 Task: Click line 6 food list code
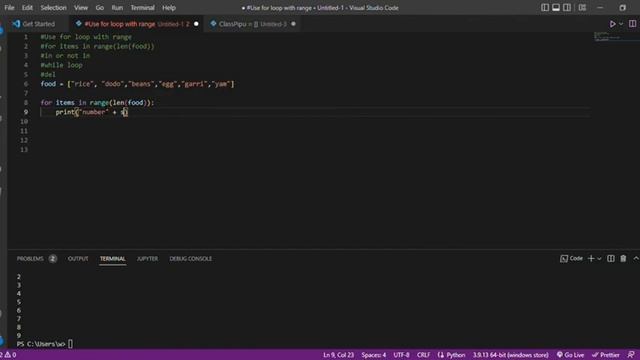tap(138, 84)
